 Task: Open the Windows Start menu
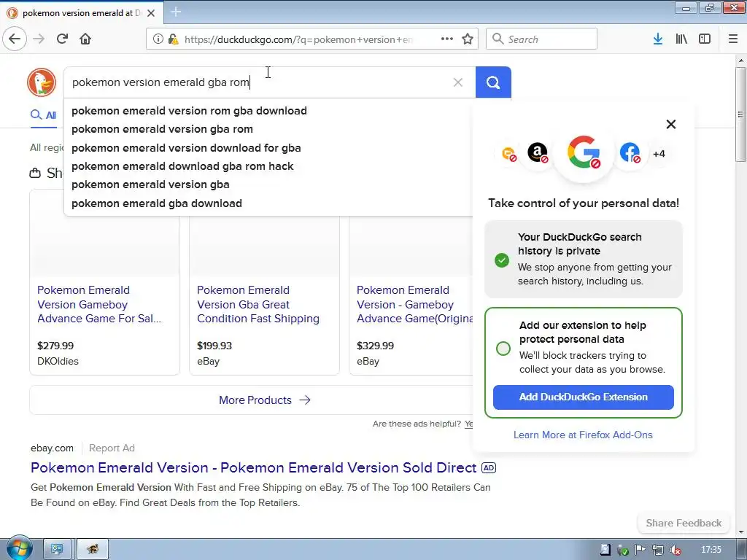pos(19,548)
